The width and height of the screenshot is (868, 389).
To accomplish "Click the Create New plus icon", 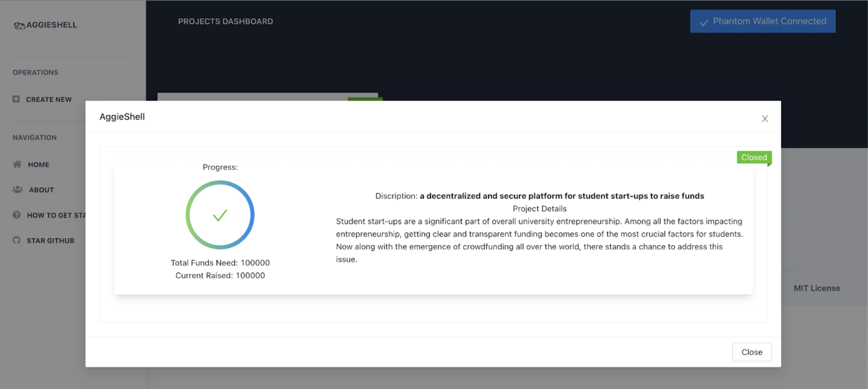I will 16,99.
